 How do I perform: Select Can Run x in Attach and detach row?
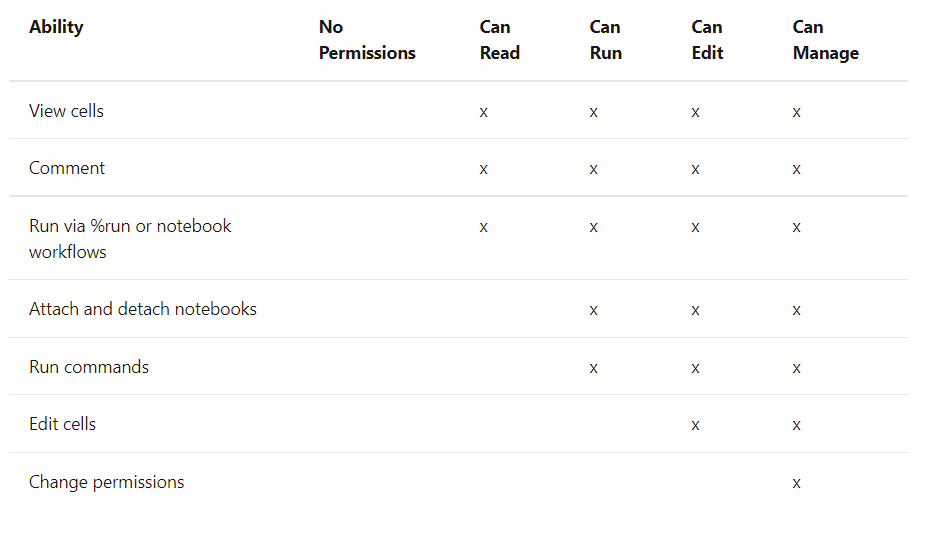pos(593,310)
